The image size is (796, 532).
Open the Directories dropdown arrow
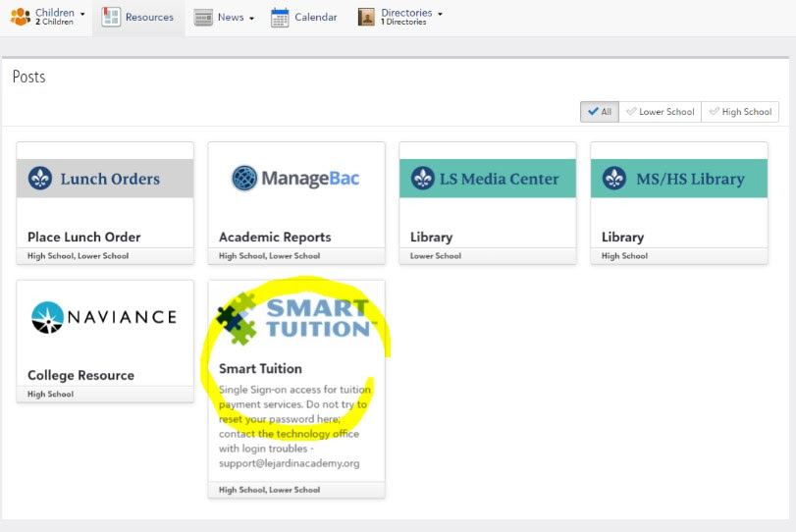pyautogui.click(x=440, y=14)
